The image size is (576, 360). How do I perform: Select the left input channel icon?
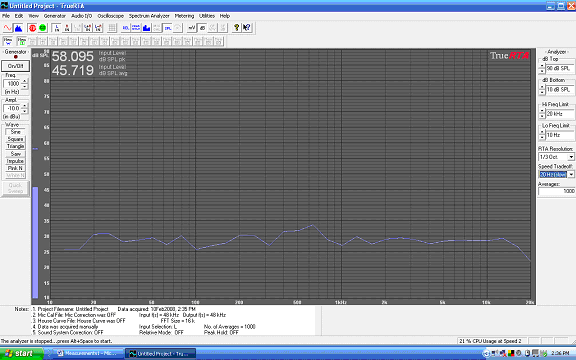pos(57,28)
